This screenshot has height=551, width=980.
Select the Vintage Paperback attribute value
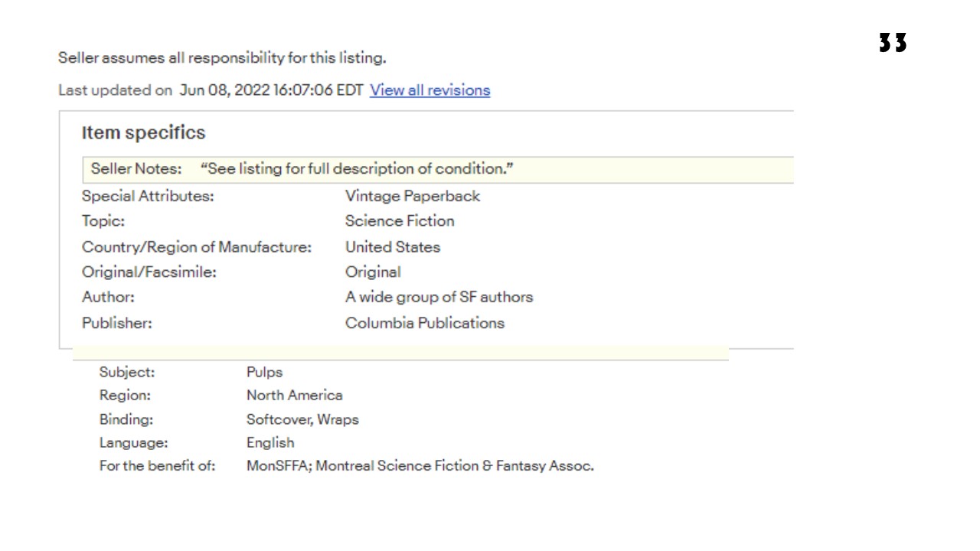pyautogui.click(x=412, y=196)
